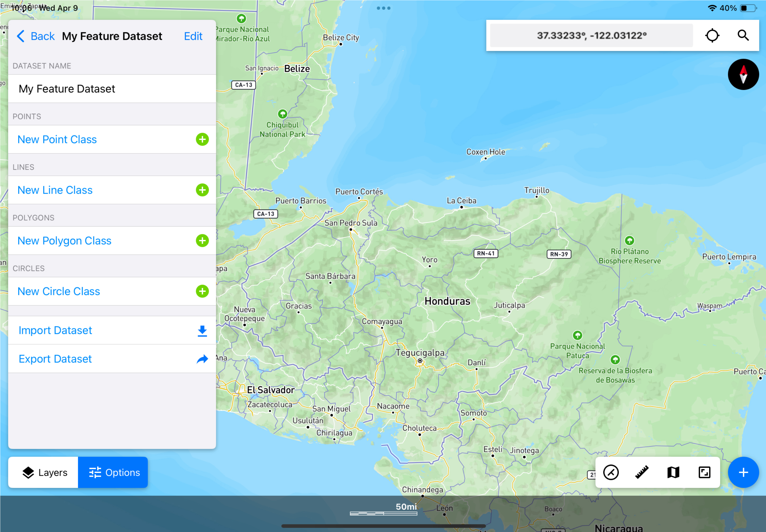Tap the three-dot multitasking menu
766x532 pixels.
click(383, 8)
